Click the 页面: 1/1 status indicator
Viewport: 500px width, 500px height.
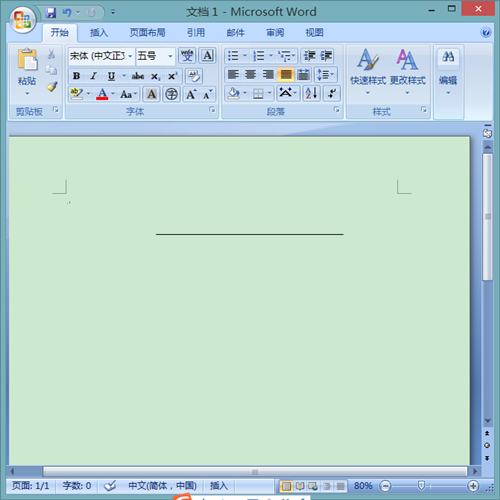click(30, 486)
